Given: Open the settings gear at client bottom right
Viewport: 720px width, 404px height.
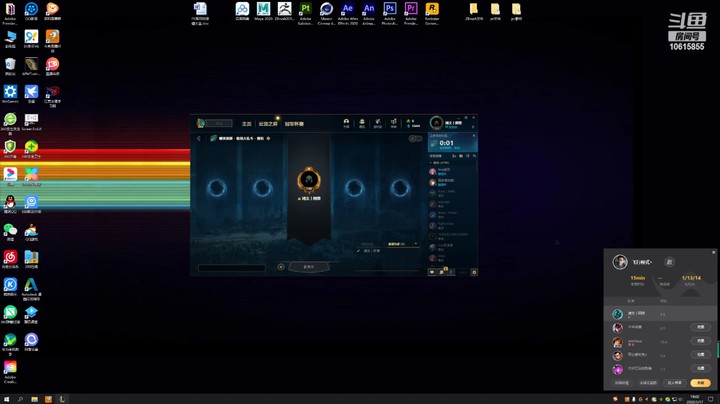Looking at the screenshot, I should point(474,272).
